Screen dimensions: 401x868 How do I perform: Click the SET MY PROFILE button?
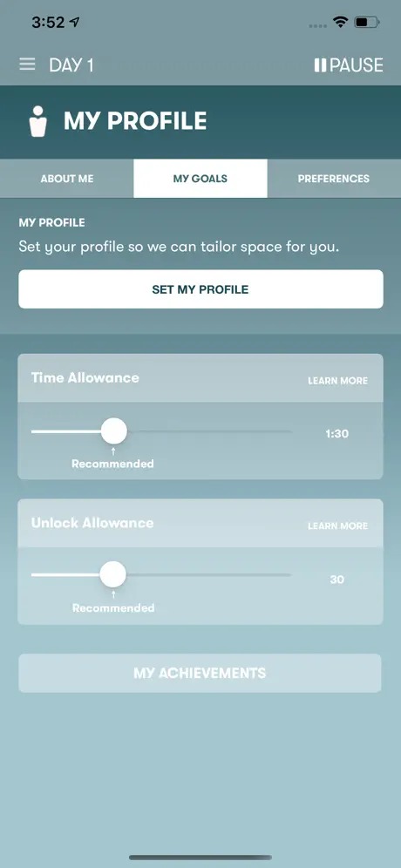(x=200, y=289)
